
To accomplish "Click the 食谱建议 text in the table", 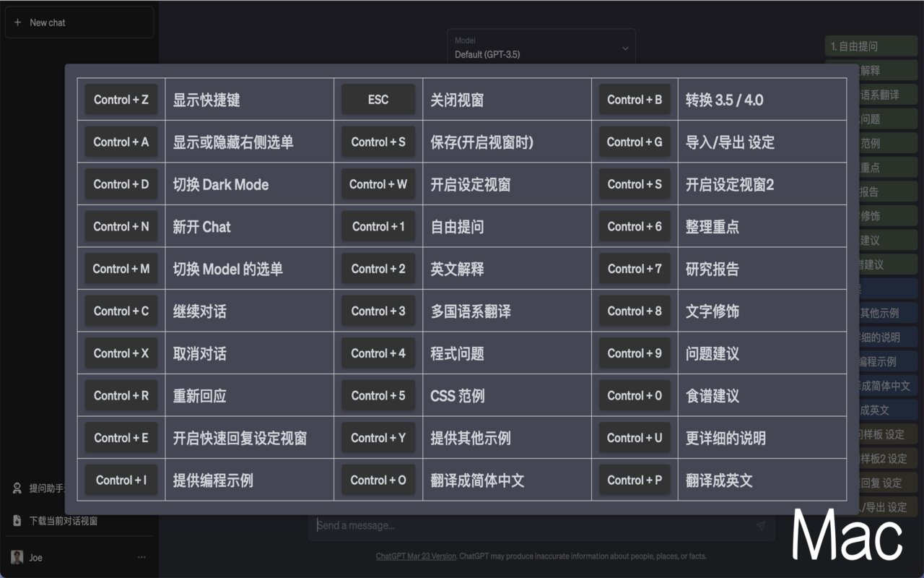I will tap(712, 396).
